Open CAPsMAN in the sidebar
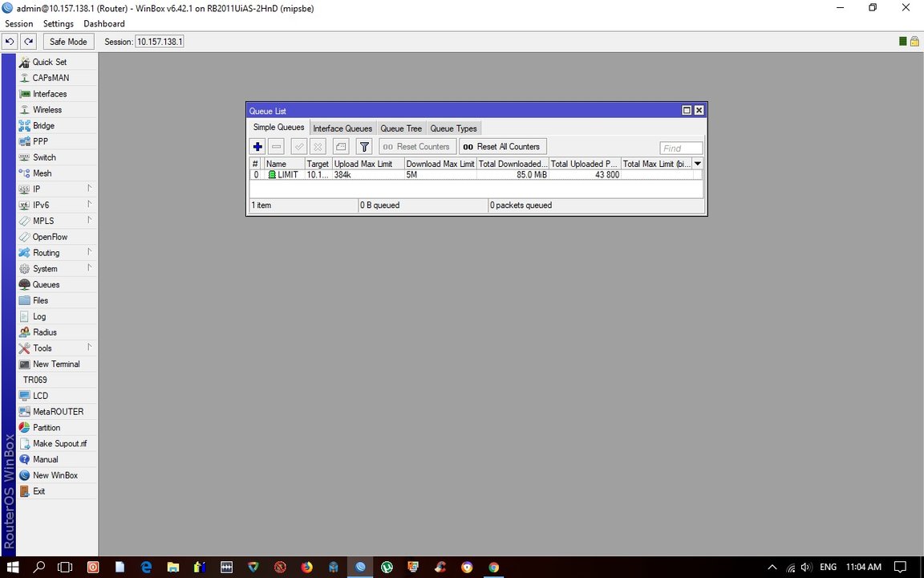The height and width of the screenshot is (578, 924). coord(57,78)
